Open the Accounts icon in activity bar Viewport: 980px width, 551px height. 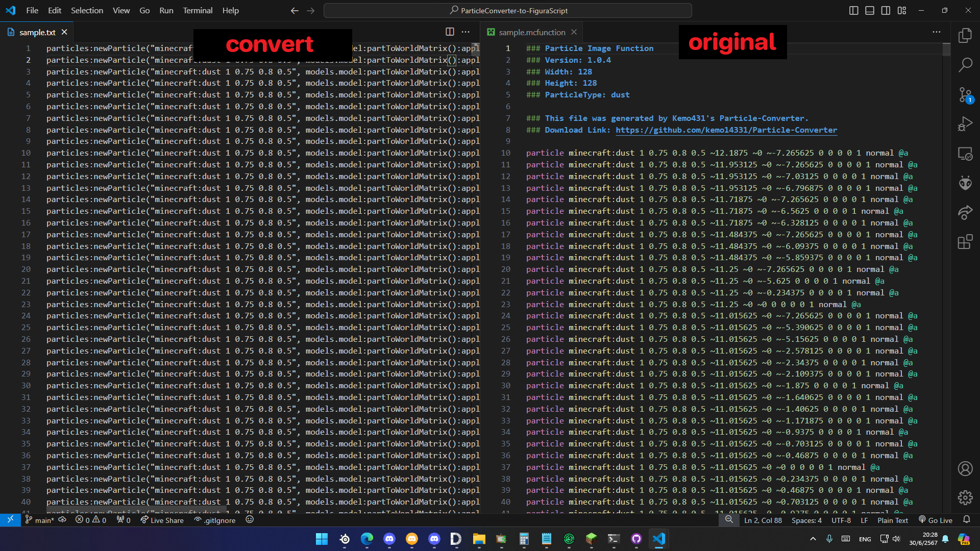point(965,468)
